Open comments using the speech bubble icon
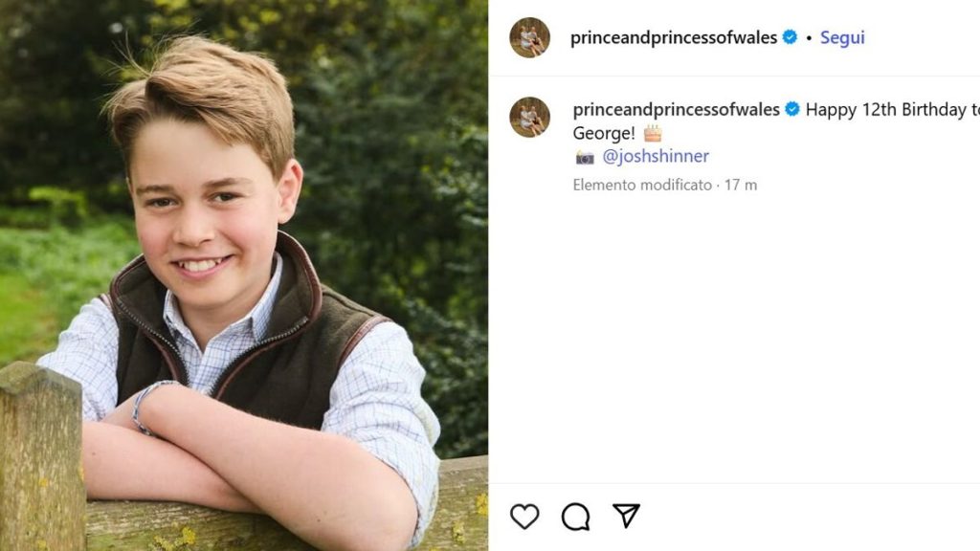 click(x=575, y=517)
